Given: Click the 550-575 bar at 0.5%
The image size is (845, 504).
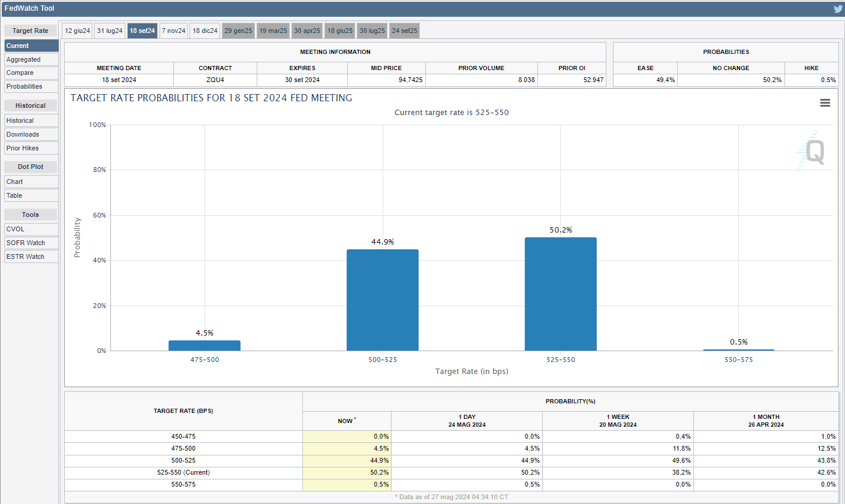Looking at the screenshot, I should 739,350.
